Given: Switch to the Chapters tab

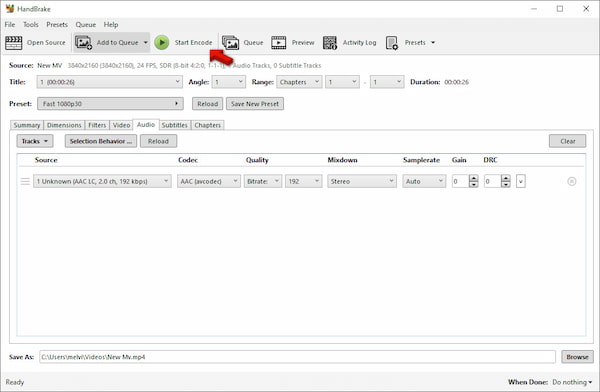Looking at the screenshot, I should [x=207, y=125].
